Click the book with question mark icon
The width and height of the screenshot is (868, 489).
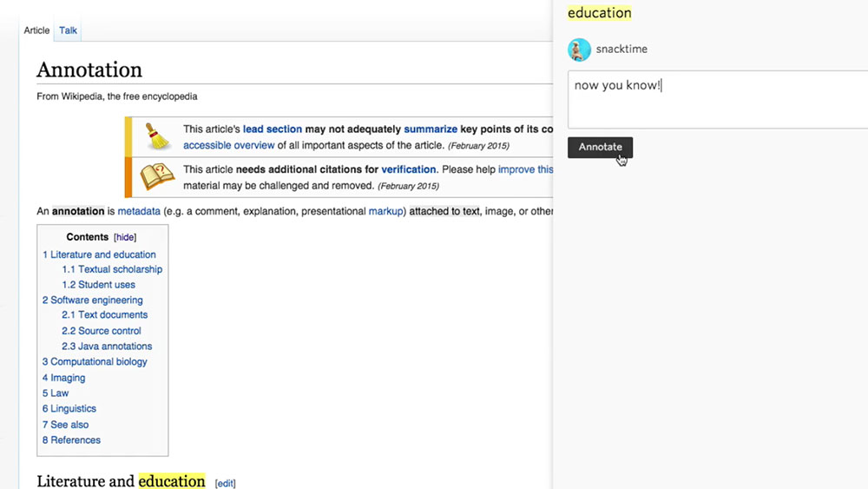pos(157,176)
